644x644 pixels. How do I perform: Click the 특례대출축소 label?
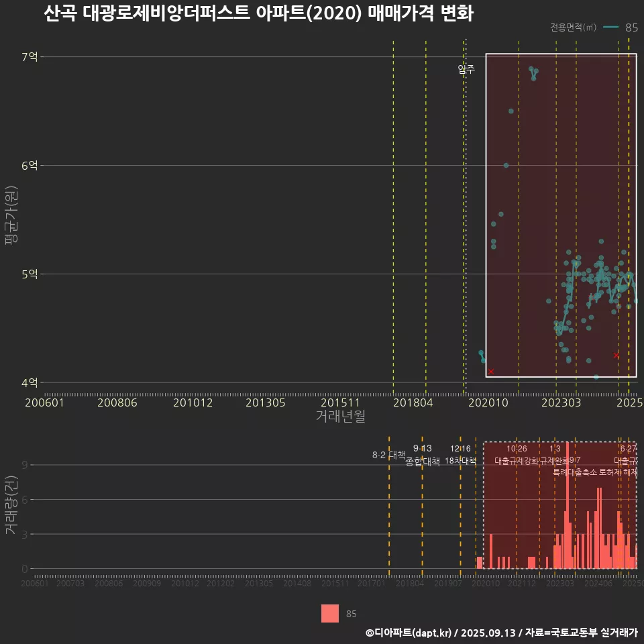(x=575, y=472)
